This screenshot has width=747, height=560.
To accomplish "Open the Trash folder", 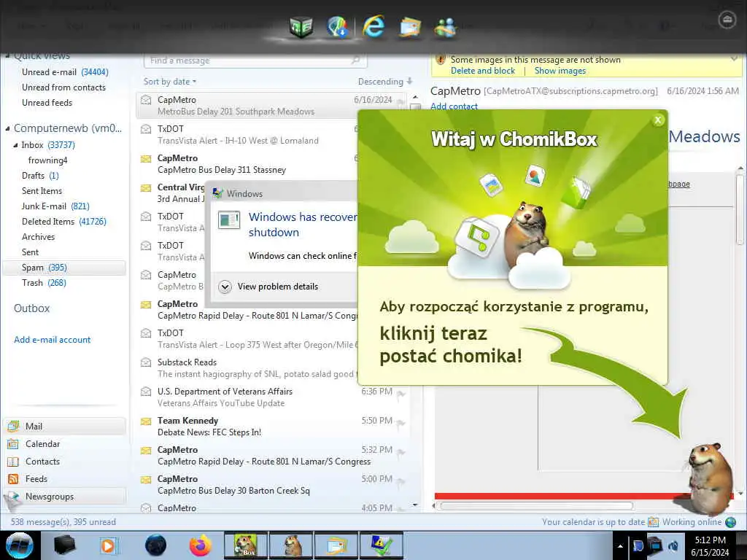I will [44, 282].
